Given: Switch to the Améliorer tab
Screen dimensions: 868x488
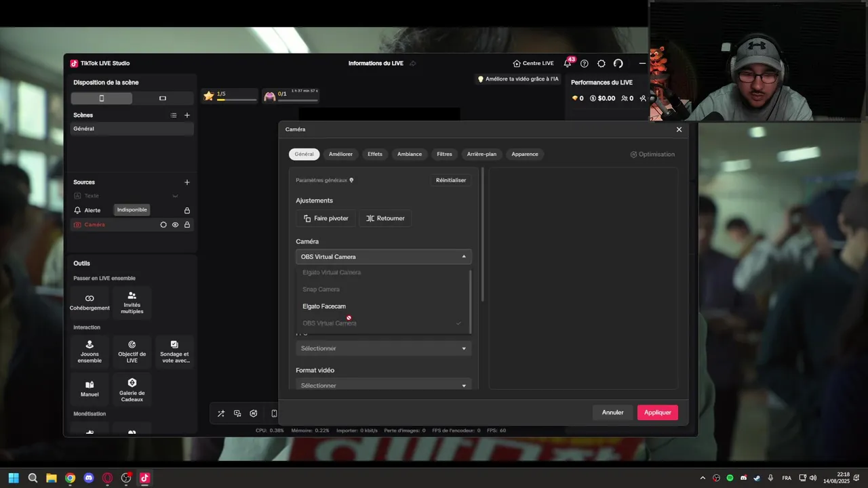Looking at the screenshot, I should click(341, 154).
